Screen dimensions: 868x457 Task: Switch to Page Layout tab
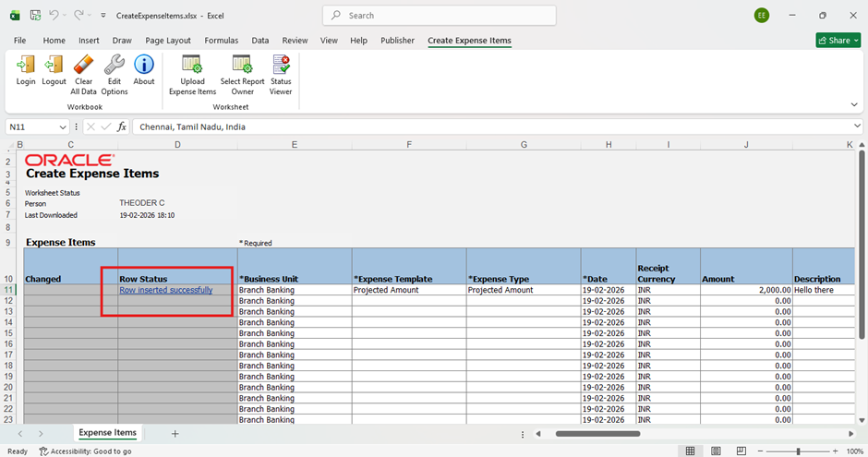coord(168,41)
